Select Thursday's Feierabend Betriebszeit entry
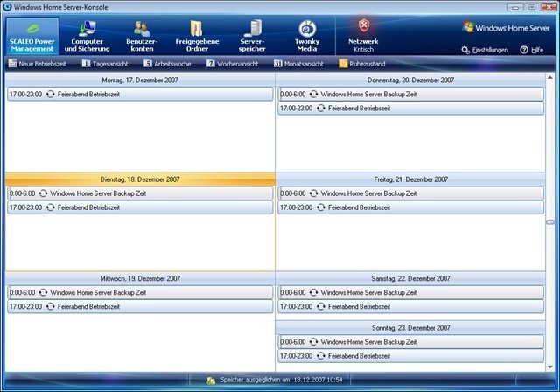This screenshot has width=560, height=392. tap(410, 108)
